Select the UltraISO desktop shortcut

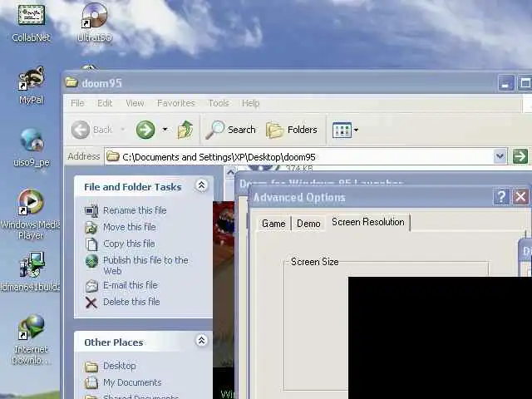(94, 22)
